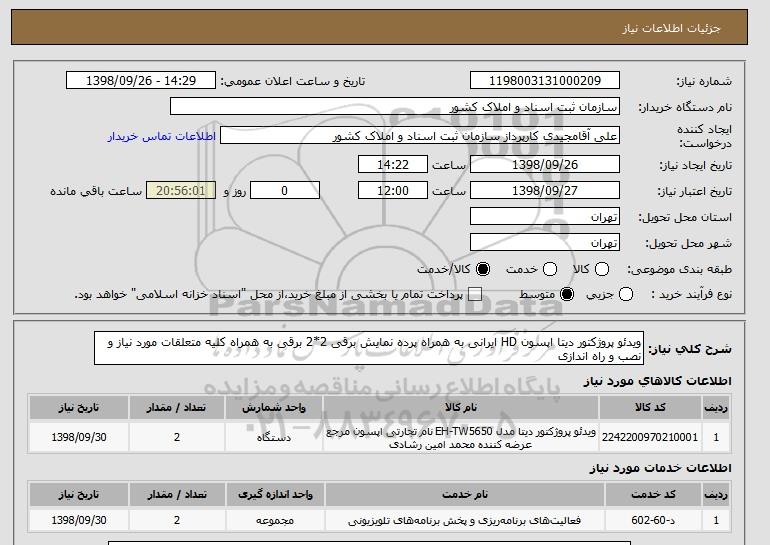This screenshot has width=770, height=545.
Task: Click the remaining days field showing 0
Action: (x=285, y=191)
